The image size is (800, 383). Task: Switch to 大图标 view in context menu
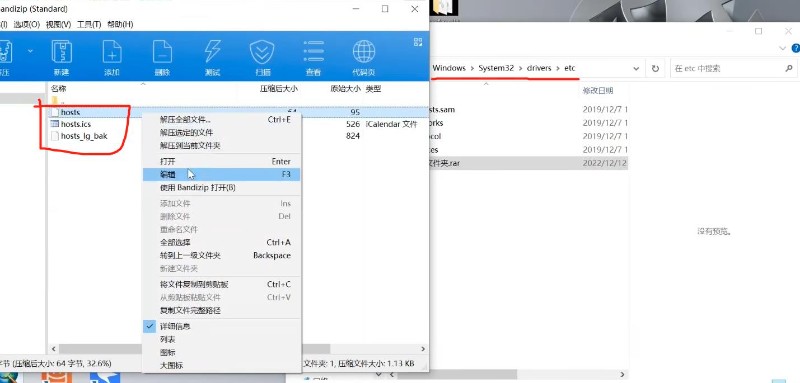[221, 365]
